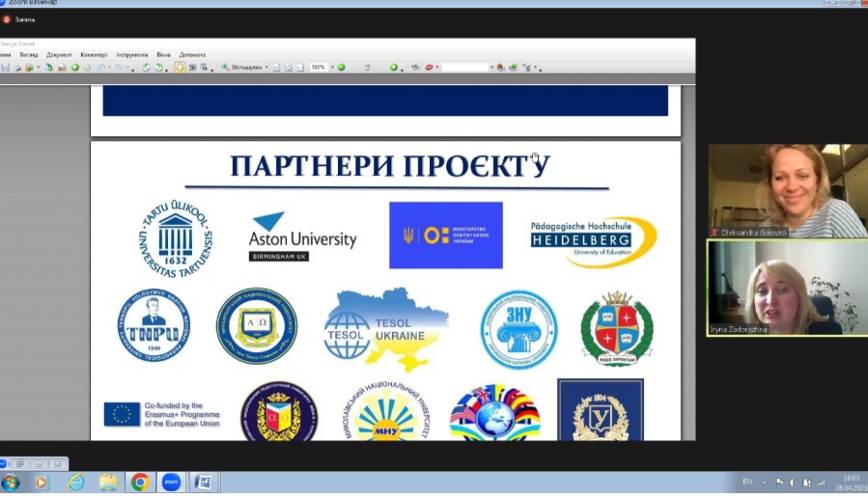Expand the red stamp icon dropdown arrow
The image size is (868, 497).
(x=436, y=68)
